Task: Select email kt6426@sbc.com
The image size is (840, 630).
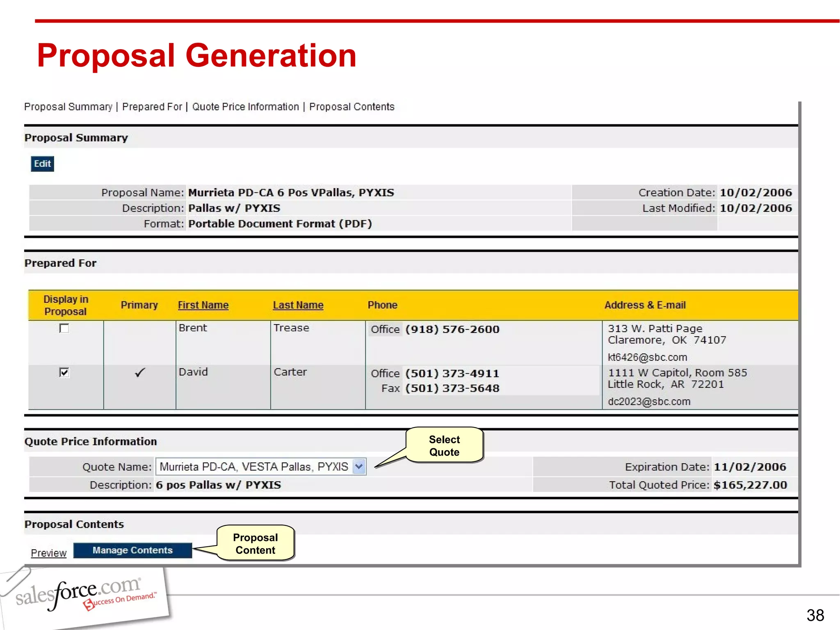Action: pos(647,357)
